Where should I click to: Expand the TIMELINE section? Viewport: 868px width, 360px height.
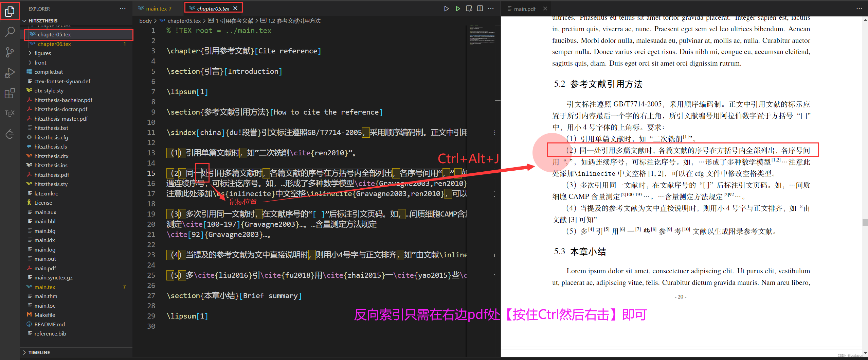click(x=39, y=352)
